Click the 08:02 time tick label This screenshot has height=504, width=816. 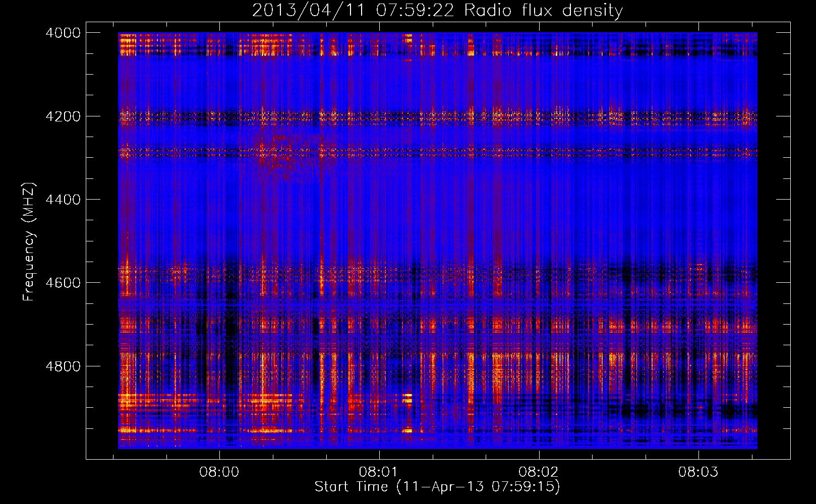538,472
